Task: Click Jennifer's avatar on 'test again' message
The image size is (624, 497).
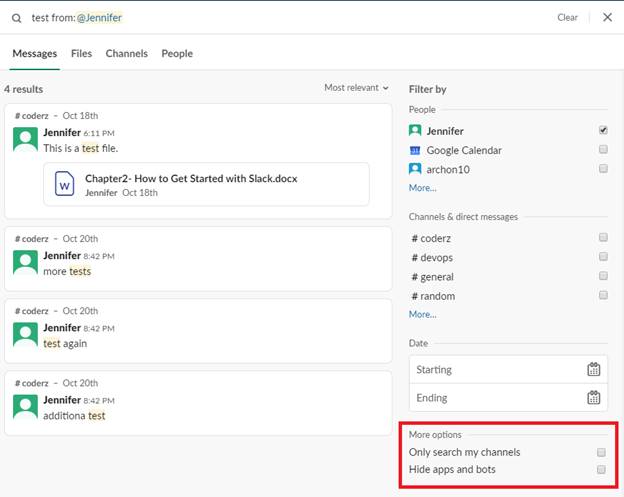Action: tap(25, 335)
